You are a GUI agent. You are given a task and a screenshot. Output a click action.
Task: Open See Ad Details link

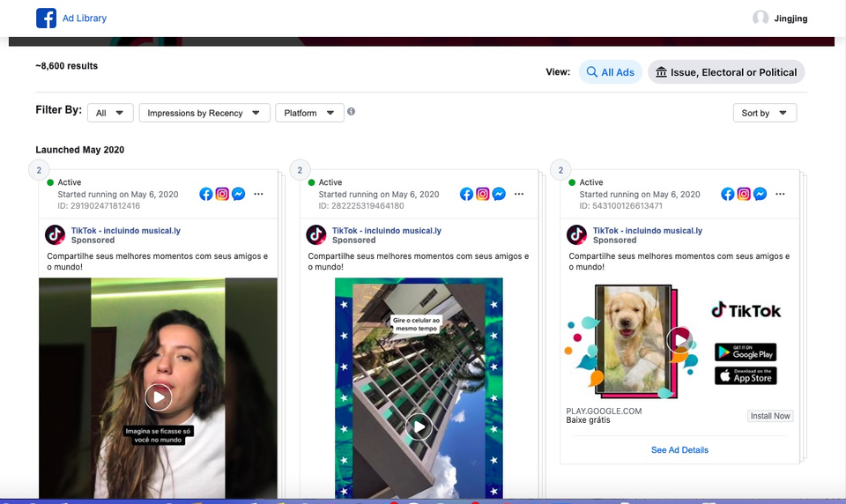679,450
